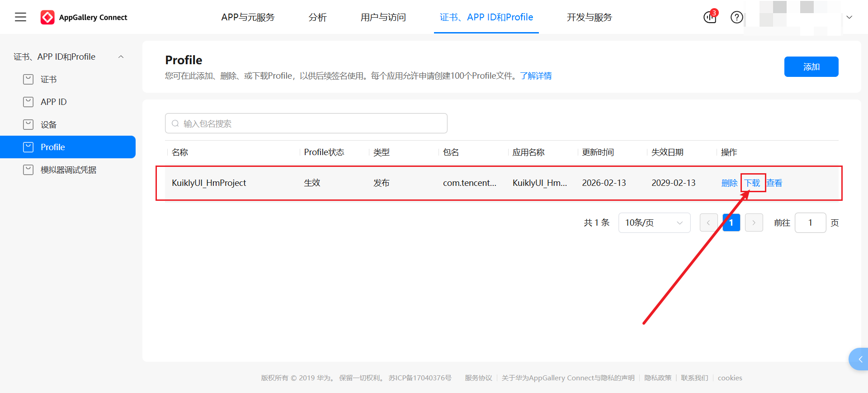Viewport: 868px width, 393px height.
Task: Expand the floating side panel arrow
Action: [859, 359]
